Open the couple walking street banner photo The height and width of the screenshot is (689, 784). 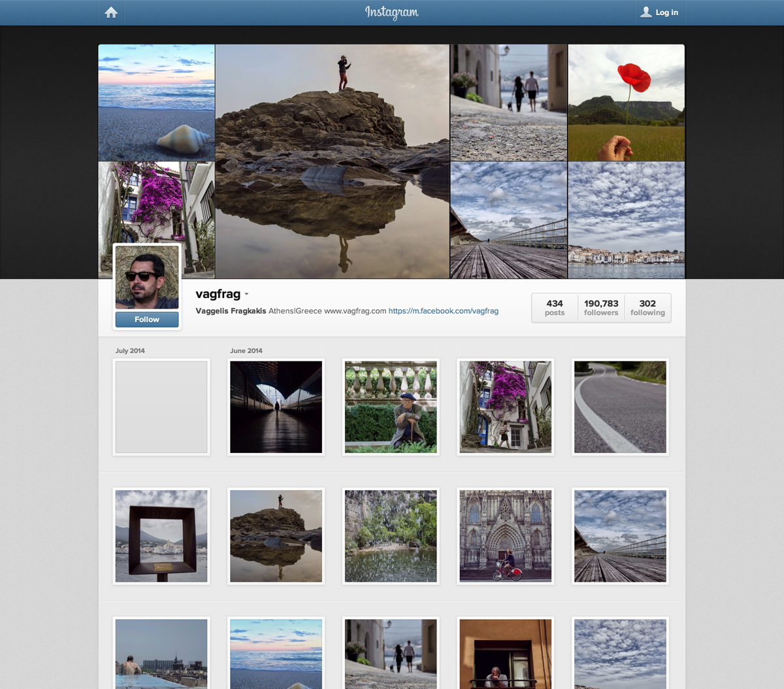[508, 103]
